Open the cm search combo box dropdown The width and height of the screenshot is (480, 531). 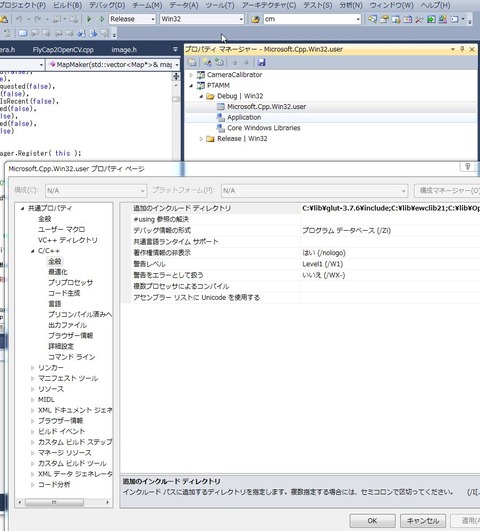pyautogui.click(x=358, y=19)
